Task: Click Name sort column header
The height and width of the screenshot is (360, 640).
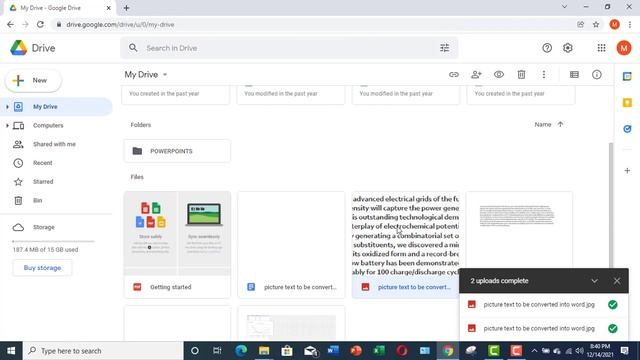Action: 542,124
